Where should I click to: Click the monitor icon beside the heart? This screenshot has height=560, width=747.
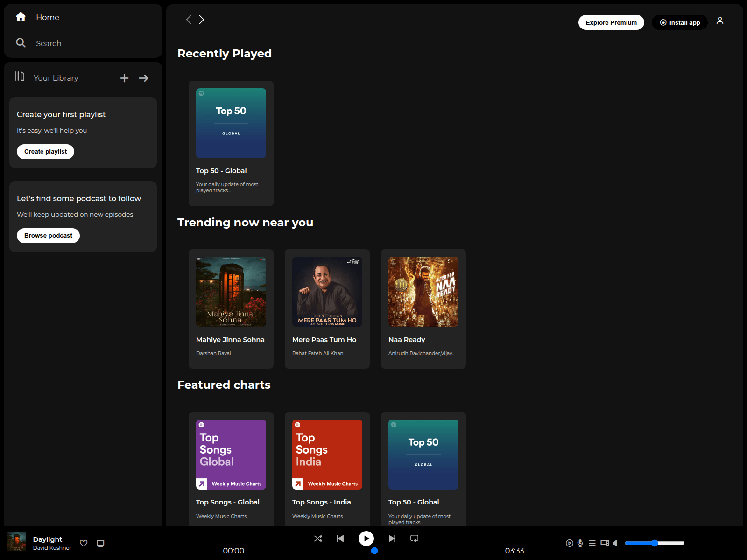[100, 543]
